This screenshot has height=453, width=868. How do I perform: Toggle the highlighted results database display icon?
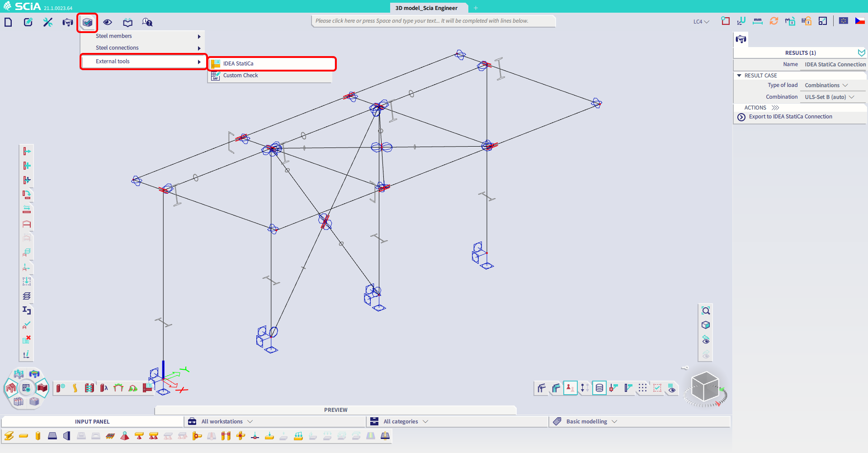click(599, 388)
